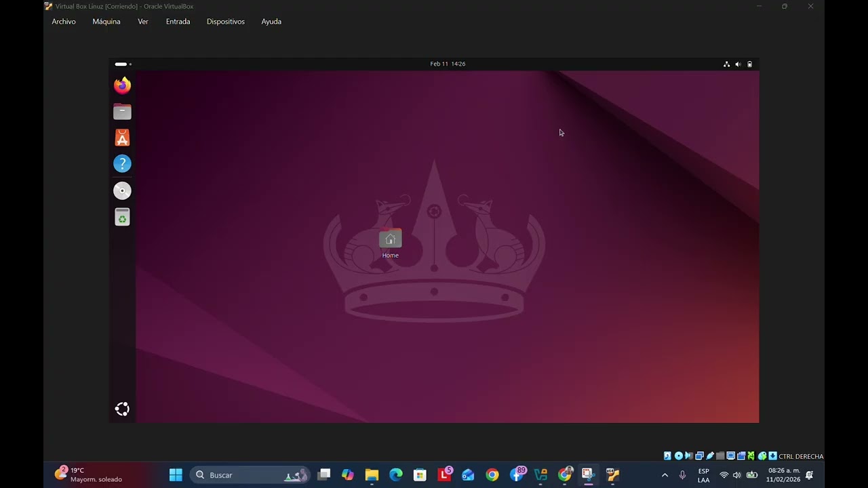Click the green VirtualBox CPU status indicator
The image size is (868, 488).
(751, 456)
